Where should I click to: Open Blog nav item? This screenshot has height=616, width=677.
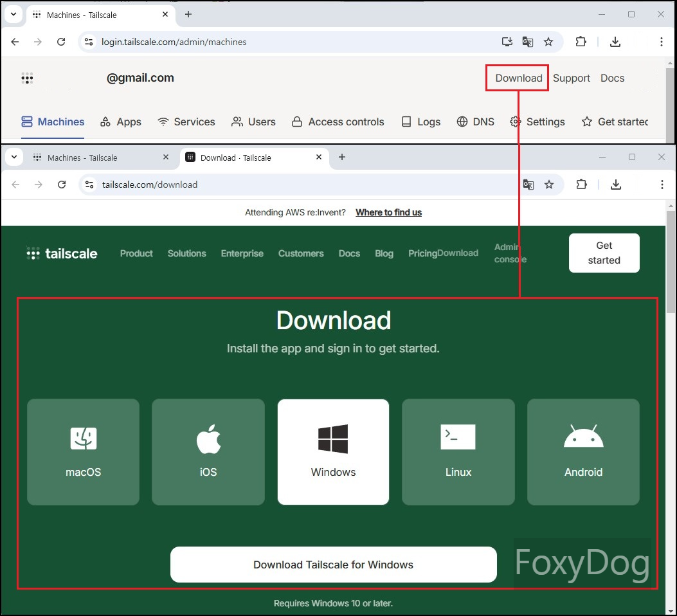pyautogui.click(x=384, y=253)
